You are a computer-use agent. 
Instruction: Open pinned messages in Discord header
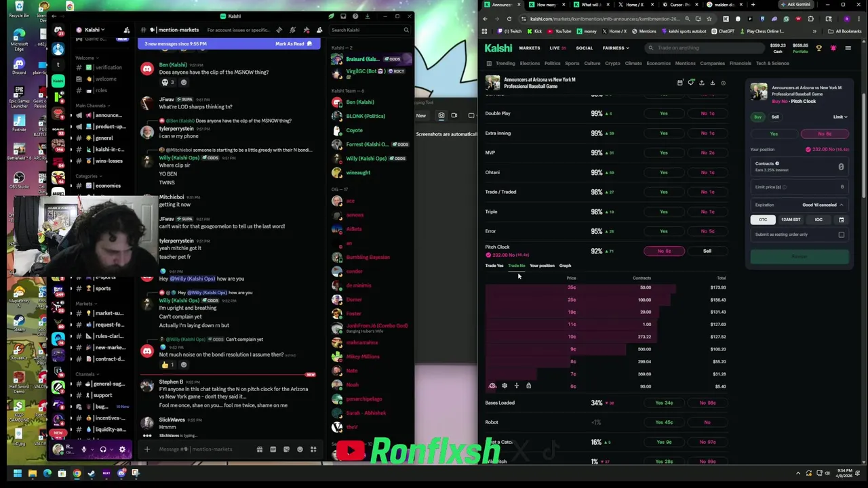[306, 30]
